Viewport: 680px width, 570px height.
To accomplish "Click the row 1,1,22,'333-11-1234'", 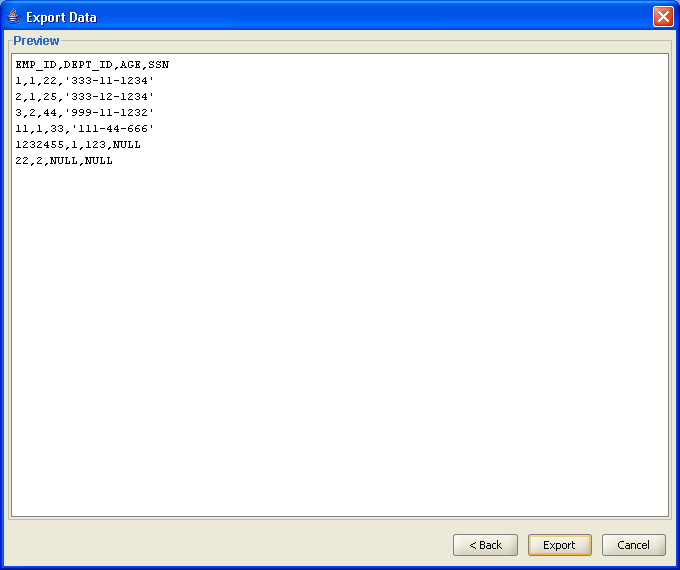I will pyautogui.click(x=85, y=81).
